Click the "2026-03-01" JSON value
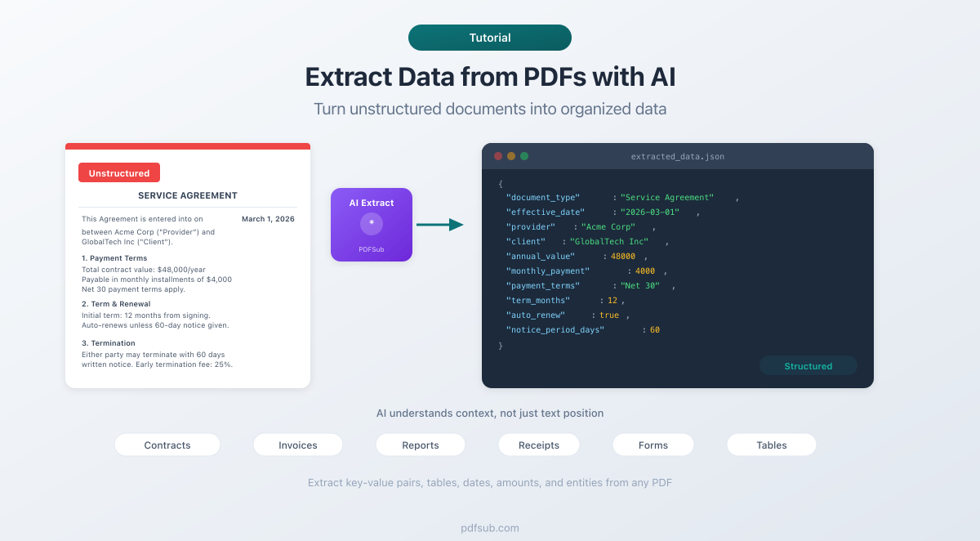The width and height of the screenshot is (980, 541). click(x=649, y=212)
